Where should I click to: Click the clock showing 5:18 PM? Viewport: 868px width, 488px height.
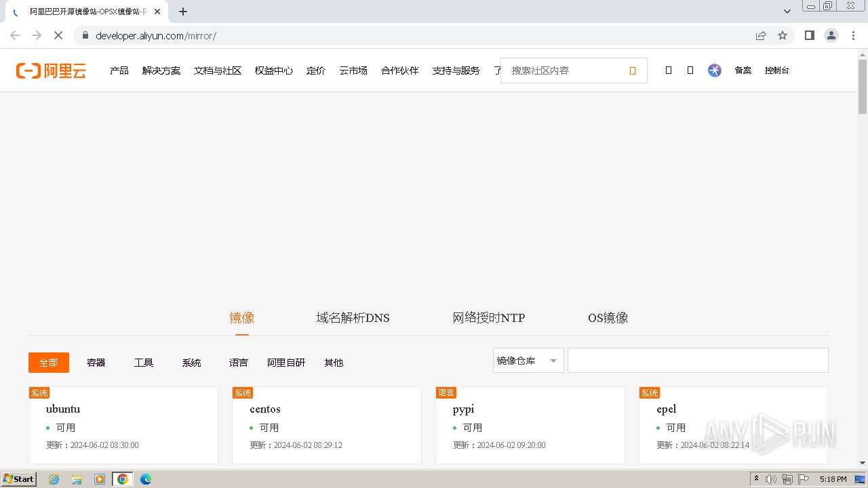833,479
